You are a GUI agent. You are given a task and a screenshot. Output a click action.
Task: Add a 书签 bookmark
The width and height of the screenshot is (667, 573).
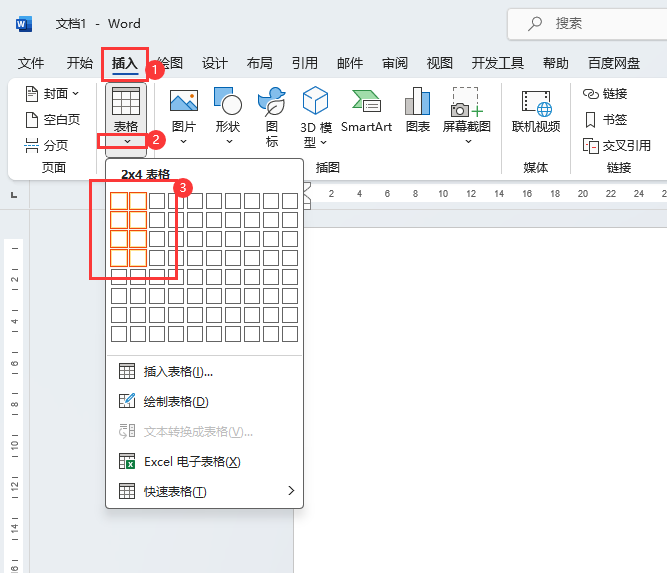tap(606, 120)
